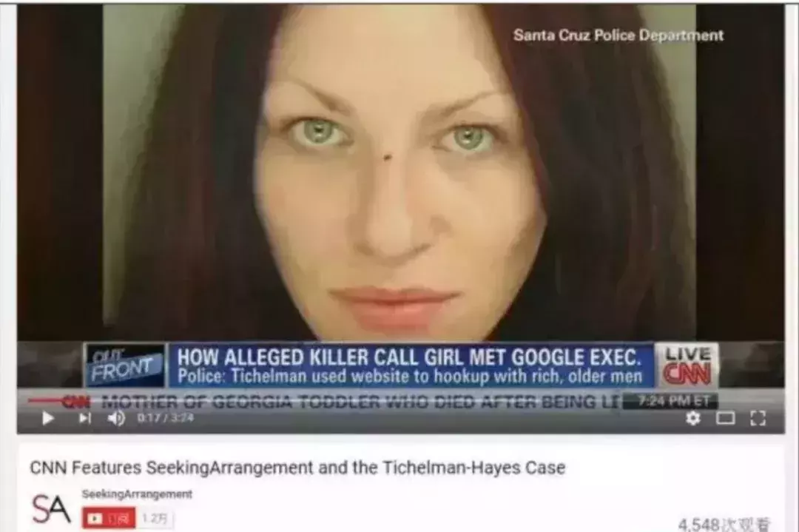Open the video settings gear
Viewport: 799px width, 532px height.
pos(693,418)
